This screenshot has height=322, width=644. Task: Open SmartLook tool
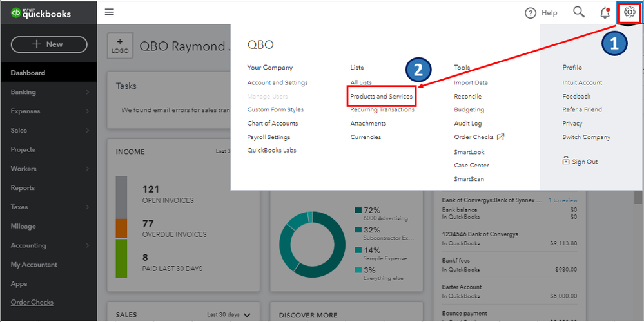[x=469, y=152]
